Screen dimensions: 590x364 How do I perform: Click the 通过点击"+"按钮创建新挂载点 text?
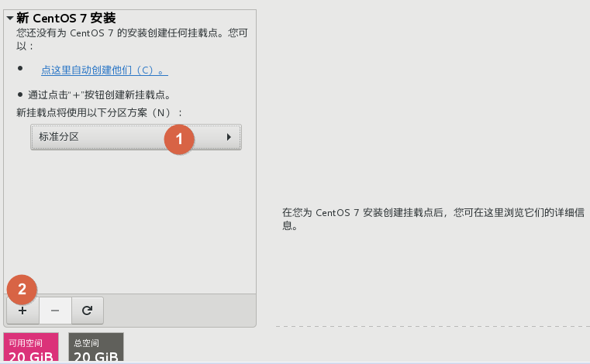[100, 94]
